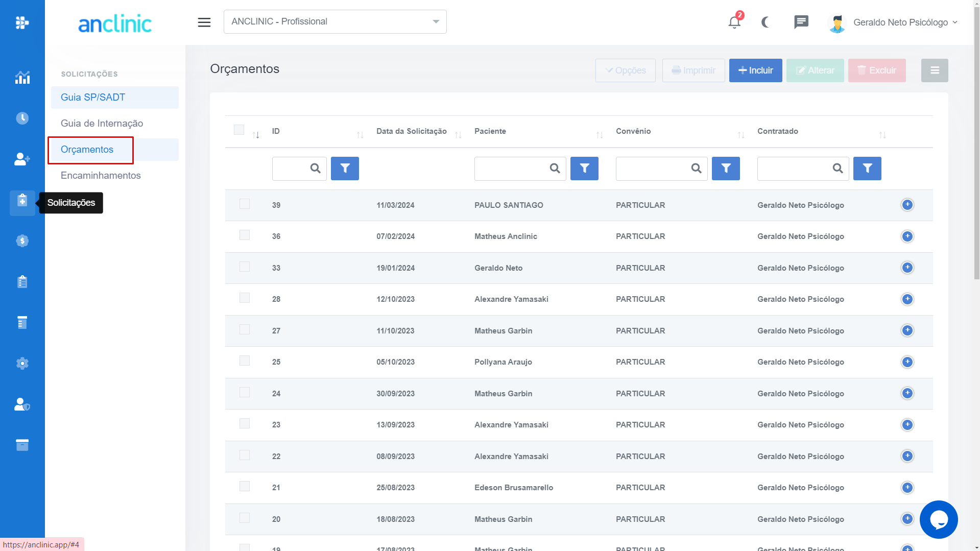Click the search icon in the ID filter
The image size is (980, 551).
tap(316, 169)
